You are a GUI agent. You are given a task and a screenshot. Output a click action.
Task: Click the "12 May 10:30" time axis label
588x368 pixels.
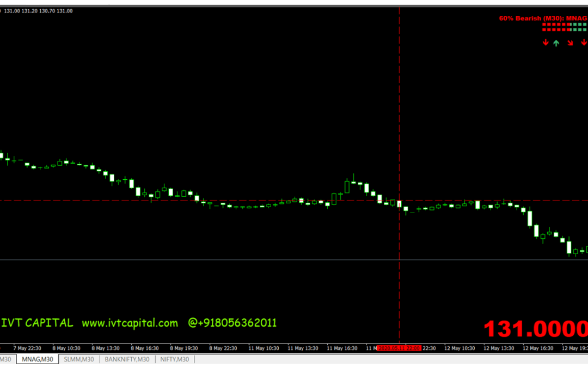click(460, 348)
